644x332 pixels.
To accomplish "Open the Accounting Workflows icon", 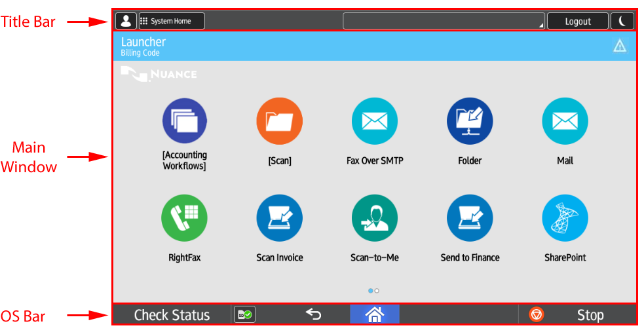I will click(x=185, y=121).
